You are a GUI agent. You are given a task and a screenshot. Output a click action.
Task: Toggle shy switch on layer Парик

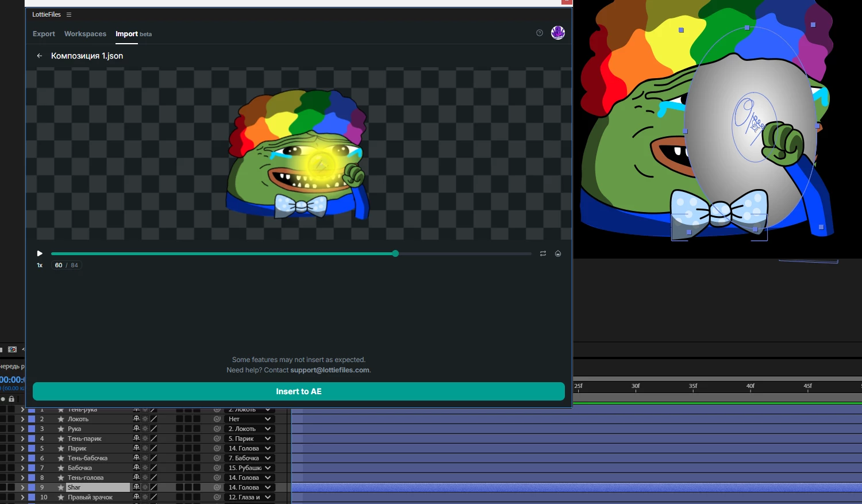136,448
